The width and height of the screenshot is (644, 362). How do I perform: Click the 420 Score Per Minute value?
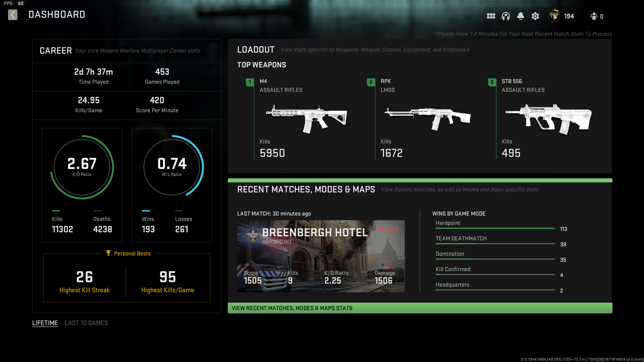pos(157,101)
